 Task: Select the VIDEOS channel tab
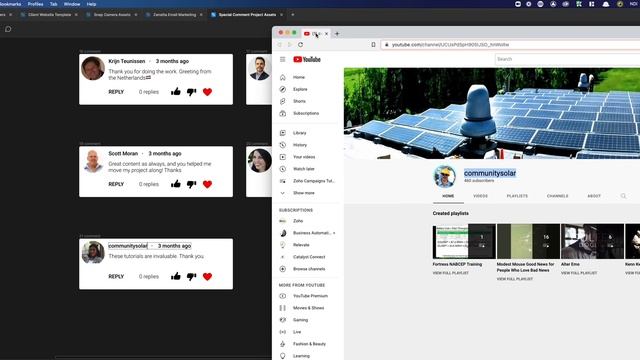click(x=480, y=196)
